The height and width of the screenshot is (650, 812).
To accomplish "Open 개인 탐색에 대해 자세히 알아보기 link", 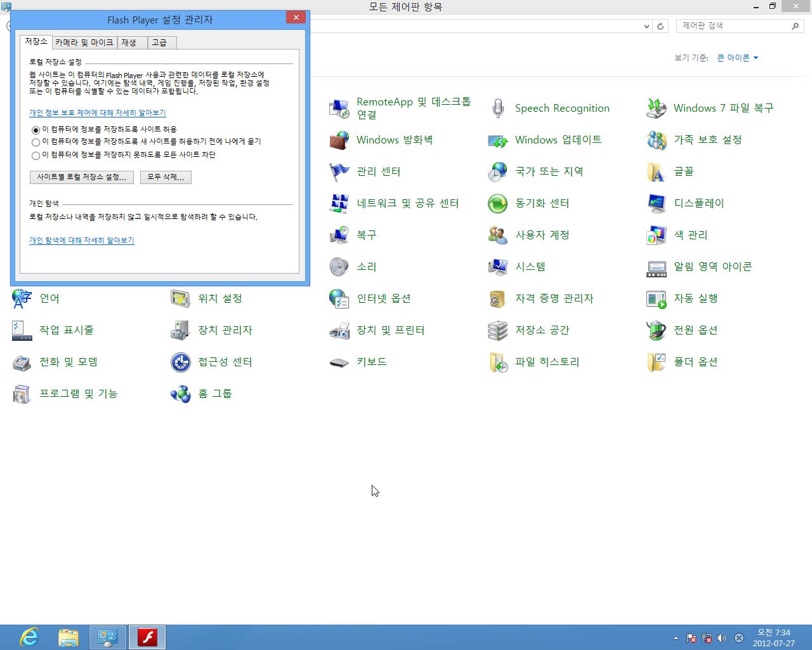I will pyautogui.click(x=82, y=241).
